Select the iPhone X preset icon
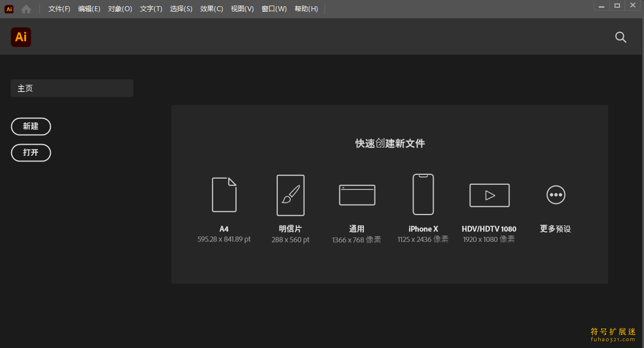The height and width of the screenshot is (348, 644). tap(423, 194)
